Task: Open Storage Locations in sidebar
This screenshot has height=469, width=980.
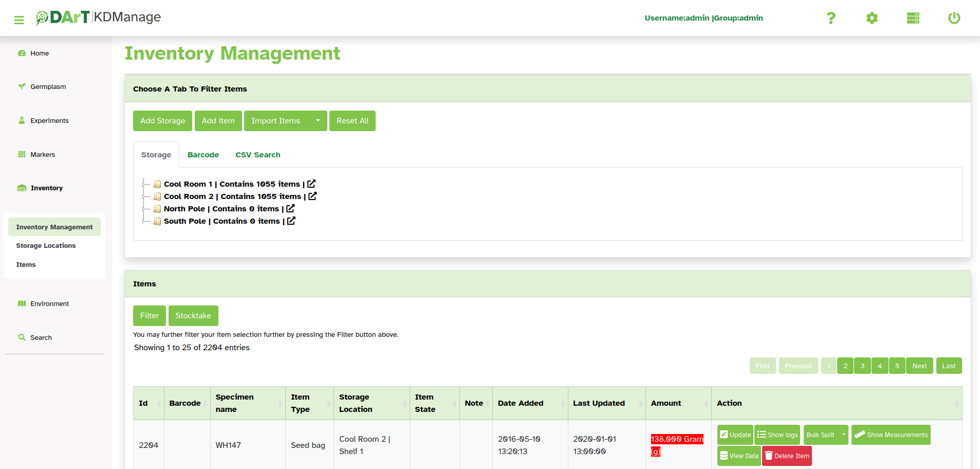Action: tap(46, 246)
